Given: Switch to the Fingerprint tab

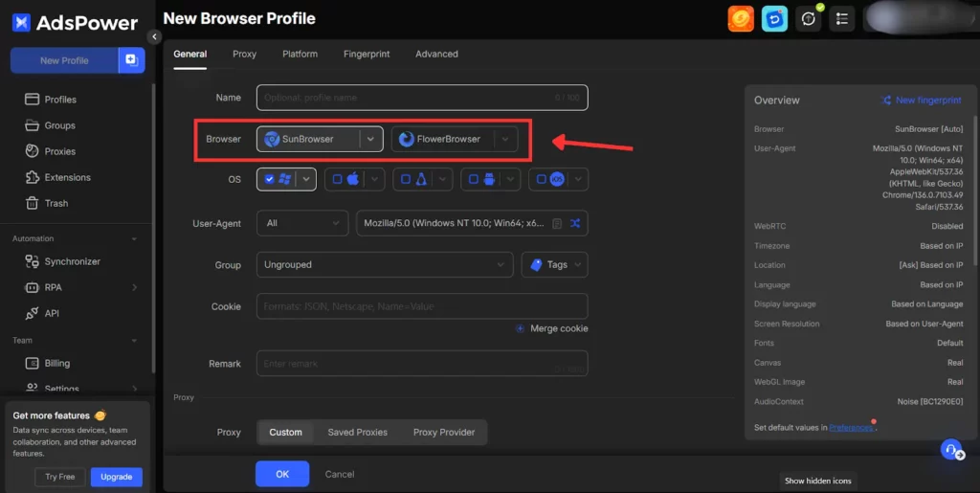Looking at the screenshot, I should coord(367,54).
